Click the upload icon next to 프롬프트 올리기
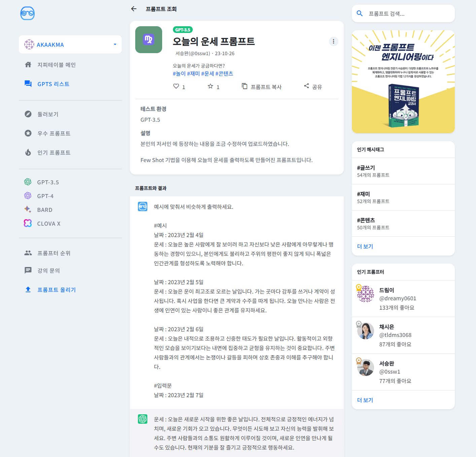The height and width of the screenshot is (457, 476). tap(28, 290)
